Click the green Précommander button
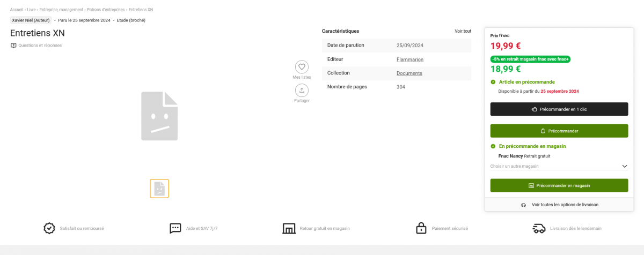 click(x=559, y=131)
